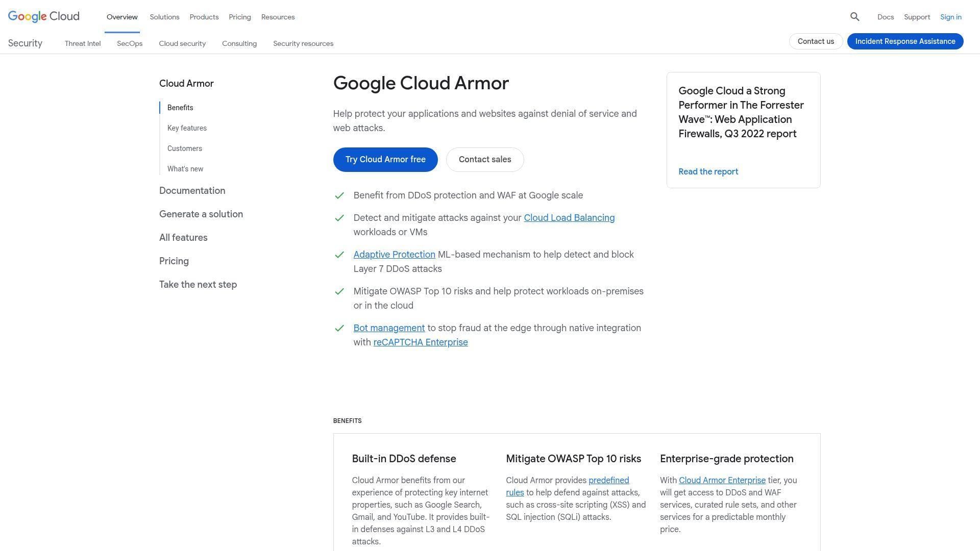Open the reCAPTCHA Enterprise link
The width and height of the screenshot is (980, 551).
pos(421,342)
